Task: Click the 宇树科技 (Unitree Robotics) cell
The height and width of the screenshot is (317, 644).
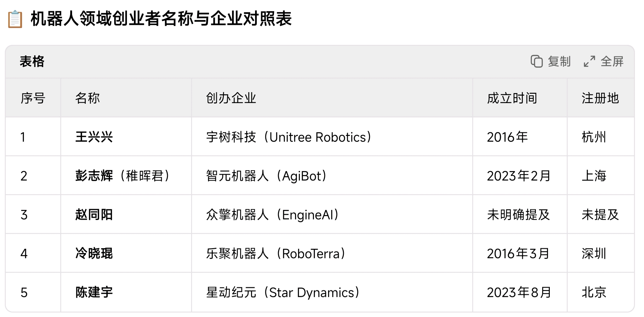Action: tap(332, 137)
